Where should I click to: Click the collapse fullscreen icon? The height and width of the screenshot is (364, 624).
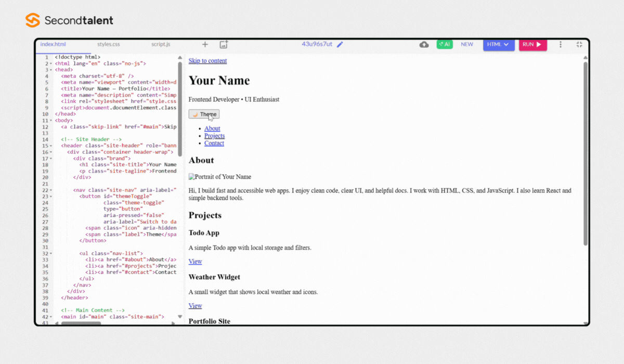coord(579,45)
